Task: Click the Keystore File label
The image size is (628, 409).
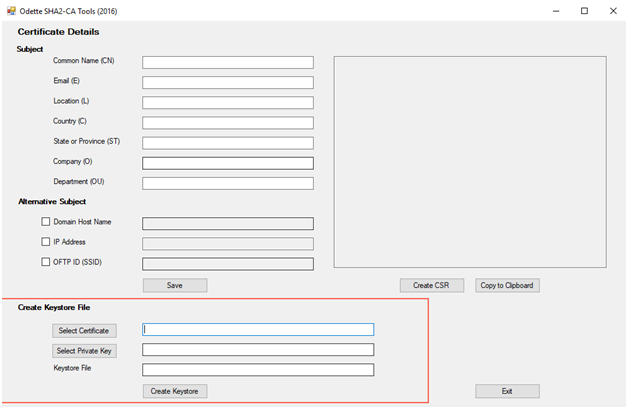Action: 72,368
